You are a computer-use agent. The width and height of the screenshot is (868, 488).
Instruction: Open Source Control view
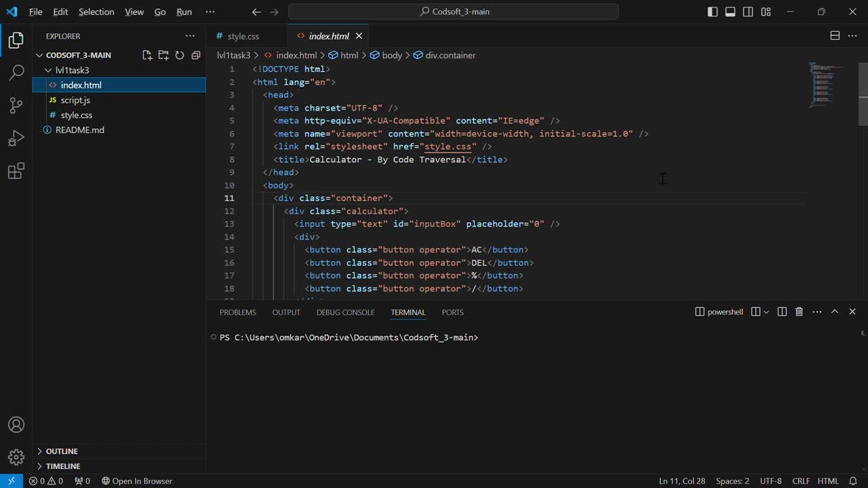coord(16,105)
